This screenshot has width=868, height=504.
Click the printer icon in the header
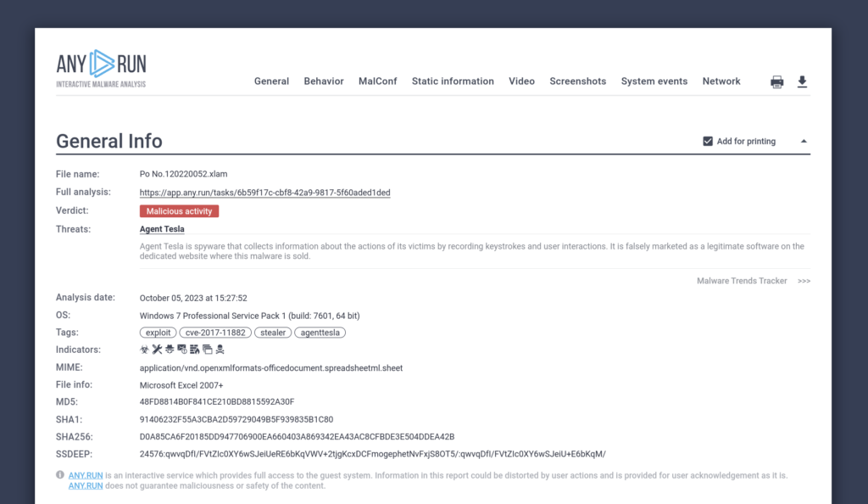[776, 82]
